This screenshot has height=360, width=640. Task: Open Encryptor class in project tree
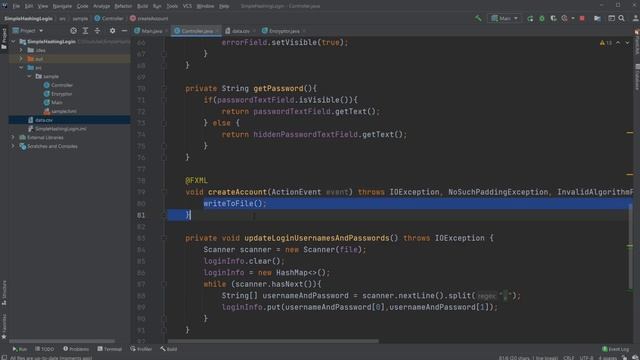pos(58,94)
